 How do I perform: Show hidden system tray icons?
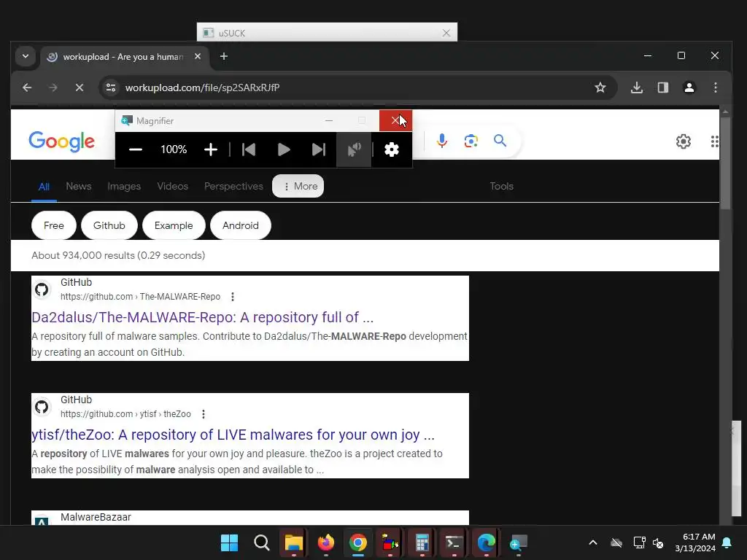point(593,542)
